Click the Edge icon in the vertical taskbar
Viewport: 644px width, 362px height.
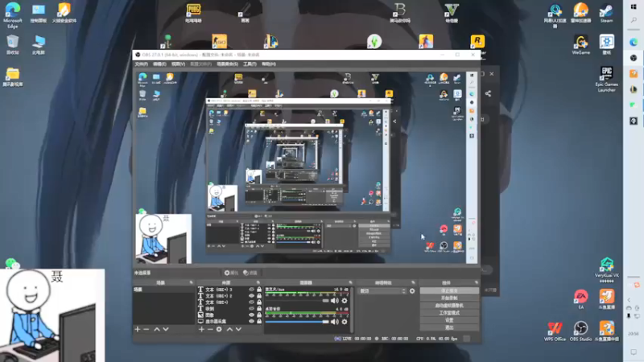coord(634,42)
